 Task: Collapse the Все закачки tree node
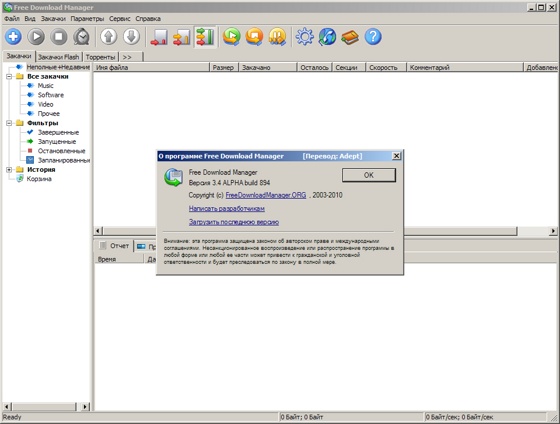tap(9, 76)
